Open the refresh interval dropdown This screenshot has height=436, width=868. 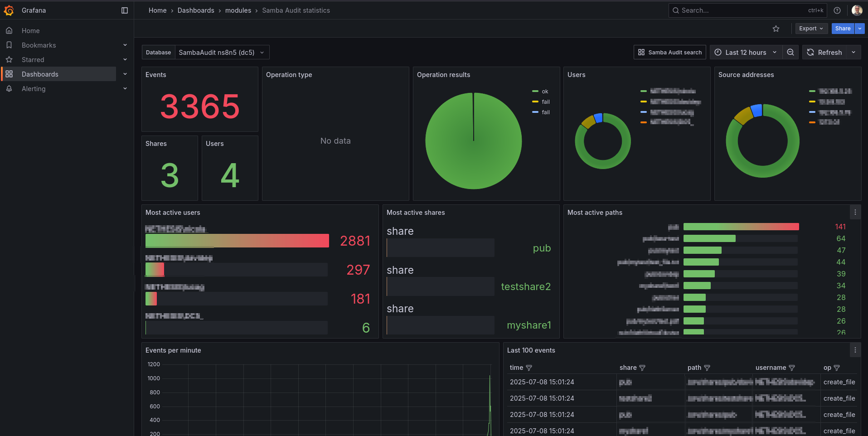[x=853, y=53]
